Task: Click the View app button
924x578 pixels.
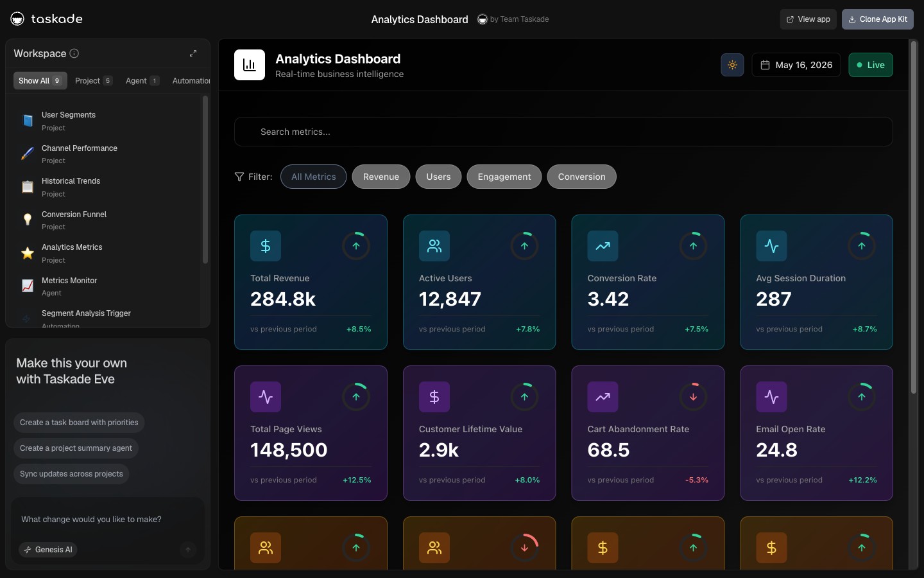Action: pos(809,19)
